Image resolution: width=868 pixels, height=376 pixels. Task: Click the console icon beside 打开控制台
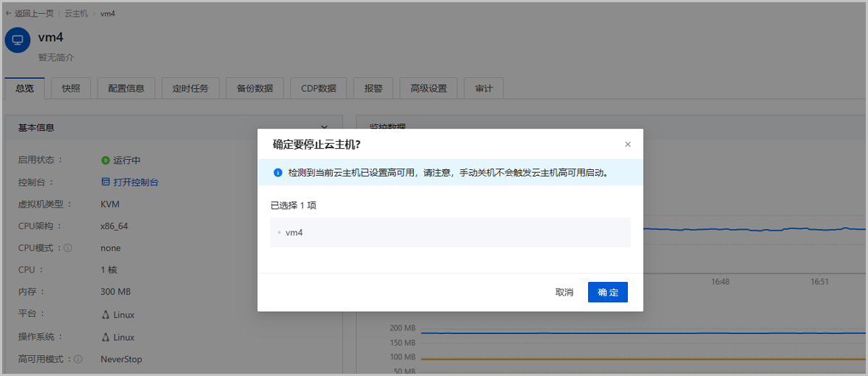[x=106, y=182]
